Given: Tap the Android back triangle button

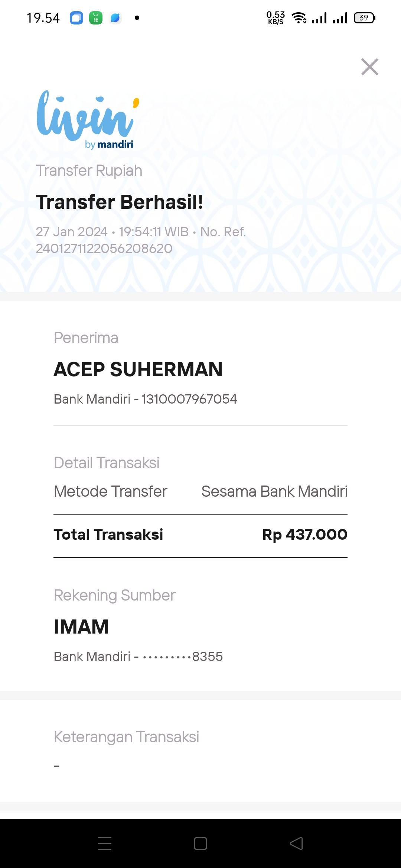Looking at the screenshot, I should [x=296, y=843].
